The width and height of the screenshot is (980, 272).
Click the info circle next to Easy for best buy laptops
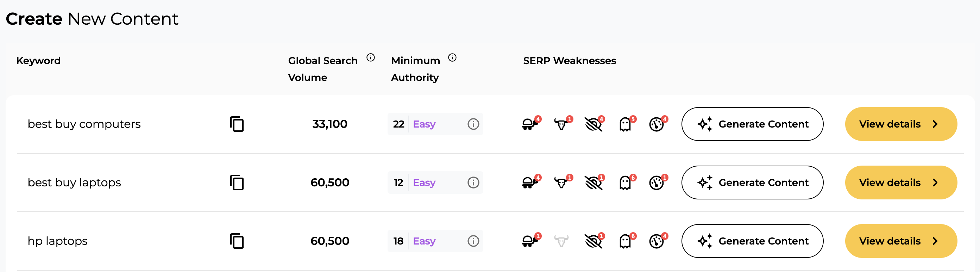(x=473, y=183)
